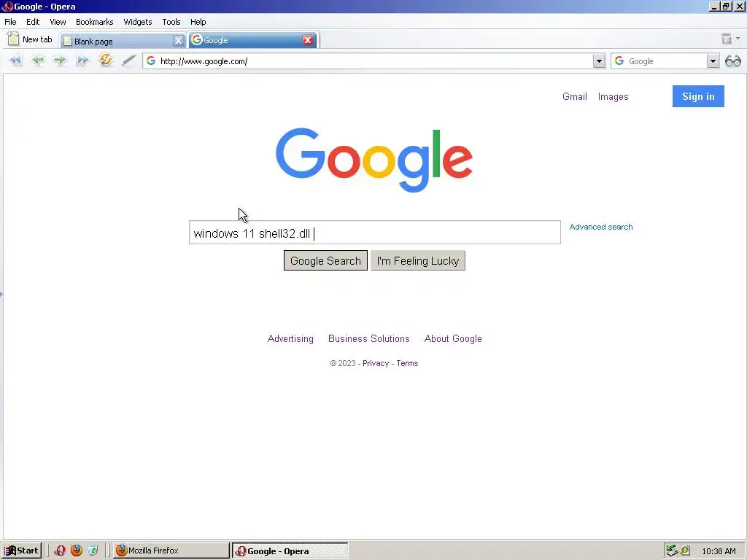Click the Google - Opera taskbar button
This screenshot has width=747, height=560.
(290, 551)
